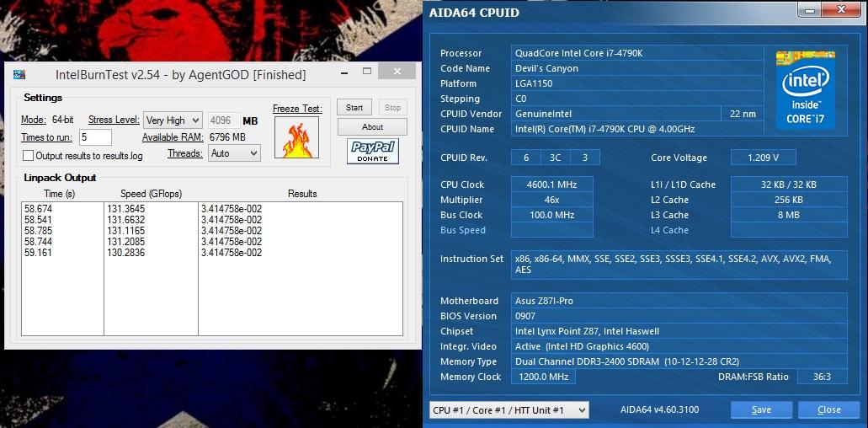868x428 pixels.
Task: Click the DRAM:FSB Ratio 36:3 value
Action: 822,377
